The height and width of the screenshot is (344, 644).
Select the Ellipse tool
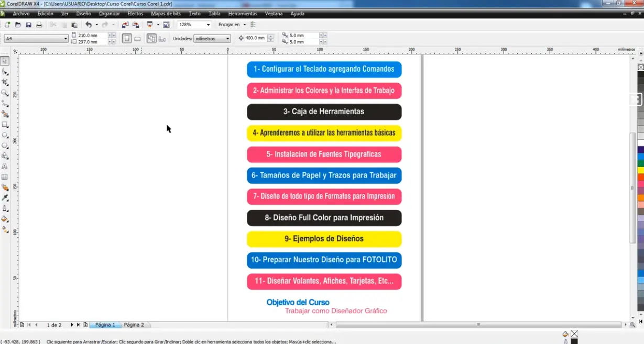(5, 135)
